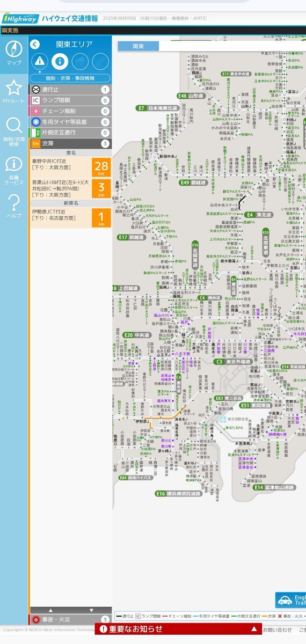Click the i Highway logo
The height and width of the screenshot is (644, 306).
click(x=20, y=18)
